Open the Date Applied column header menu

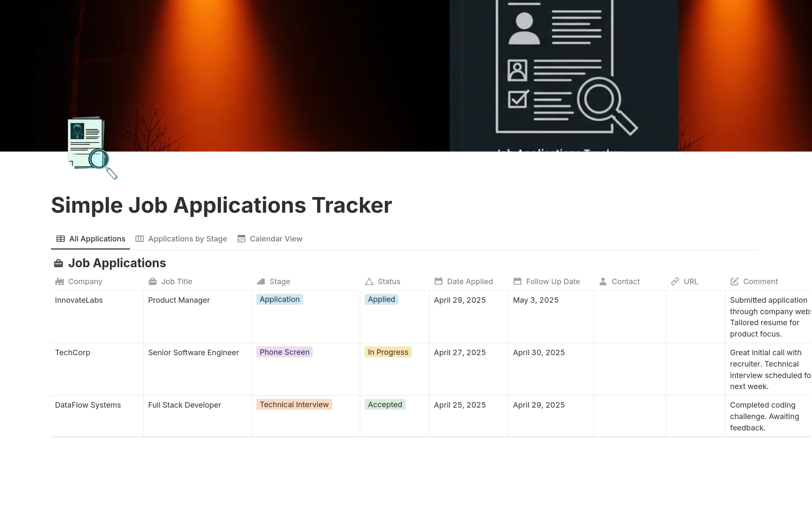click(x=469, y=282)
